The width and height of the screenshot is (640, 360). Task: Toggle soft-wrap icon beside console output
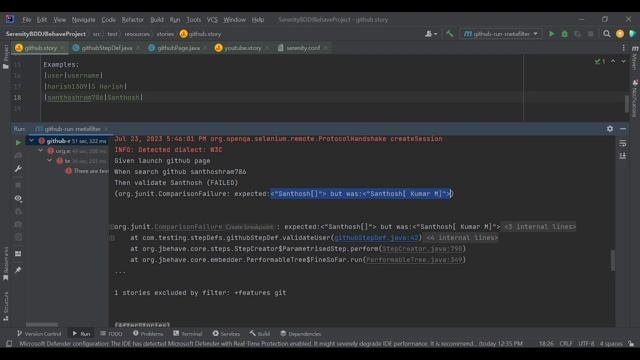[x=622, y=144]
